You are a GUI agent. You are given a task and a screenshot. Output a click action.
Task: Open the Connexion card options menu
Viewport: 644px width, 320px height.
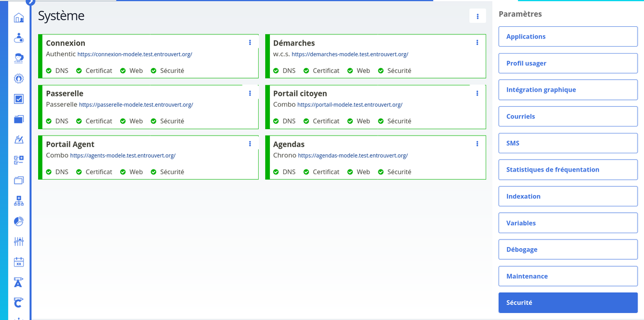pos(250,43)
